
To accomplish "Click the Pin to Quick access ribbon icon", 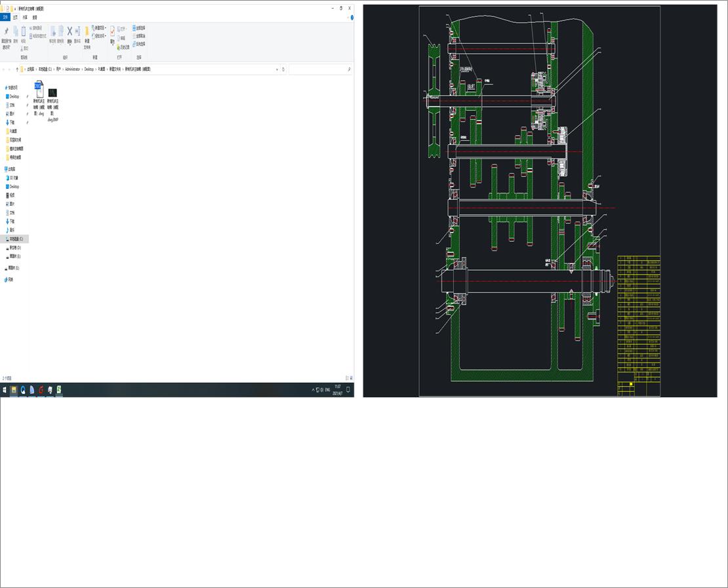I will coord(6,32).
